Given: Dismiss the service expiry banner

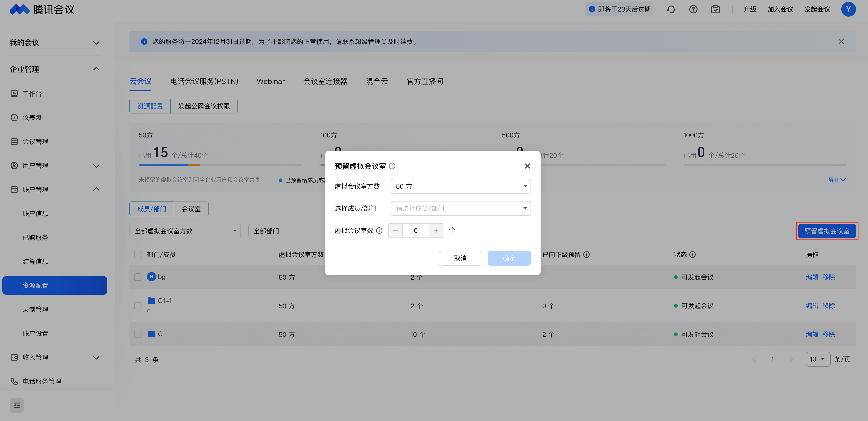Looking at the screenshot, I should [841, 42].
